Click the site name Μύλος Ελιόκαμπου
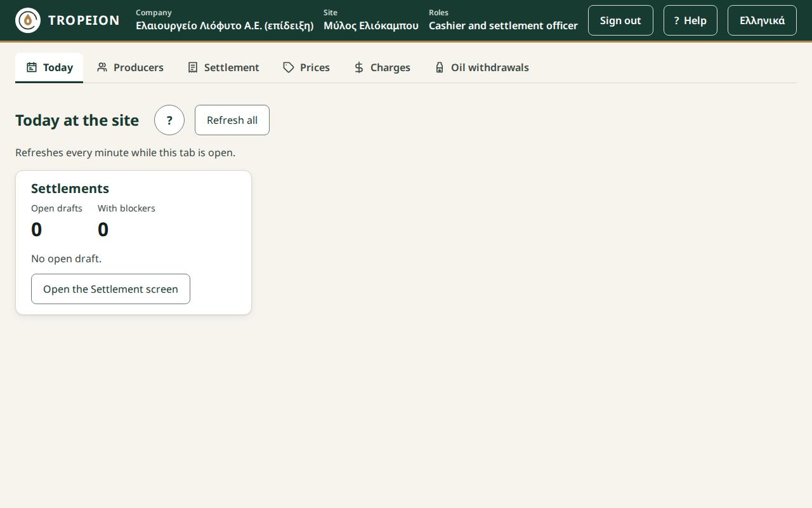This screenshot has height=508, width=812. tap(371, 26)
